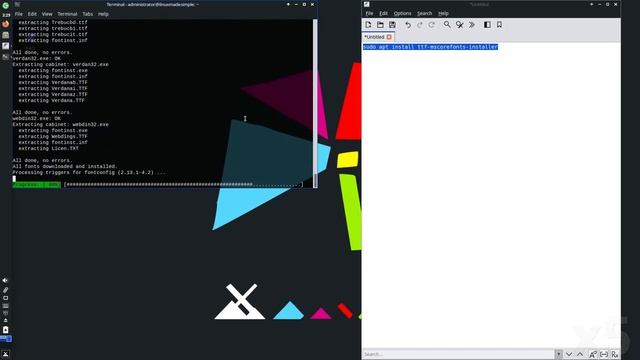
Task: Toggle whole word match in the search bar
Action: pos(604,354)
